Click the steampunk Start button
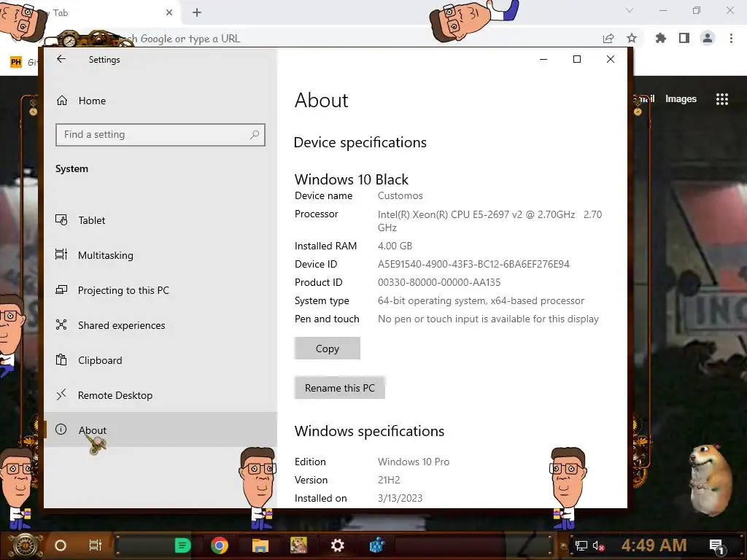Image resolution: width=747 pixels, height=560 pixels. 25,545
